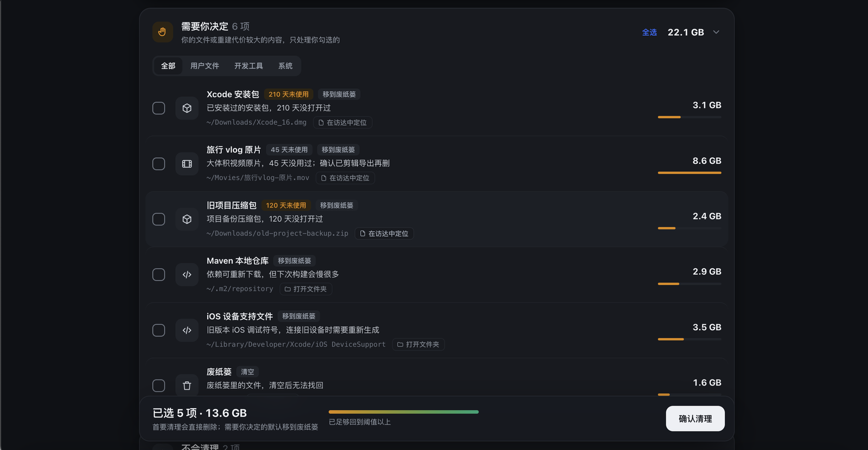This screenshot has width=868, height=450.
Task: Tick the 旧项目压缩包 checkbox
Action: click(159, 219)
